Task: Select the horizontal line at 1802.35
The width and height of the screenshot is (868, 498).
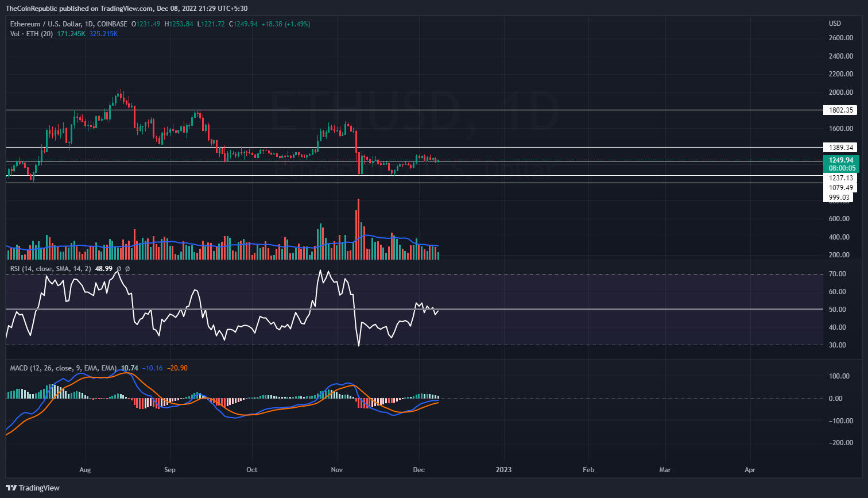Action: 413,110
